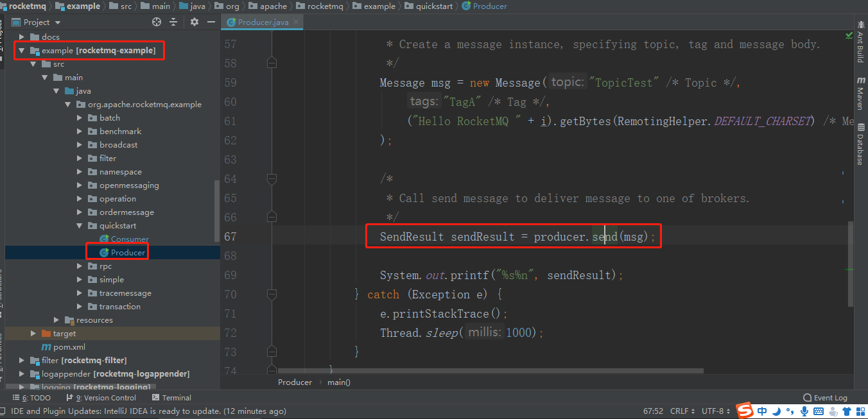Screen dimensions: 868x419
Task: Open the TODO tool window
Action: [x=31, y=398]
